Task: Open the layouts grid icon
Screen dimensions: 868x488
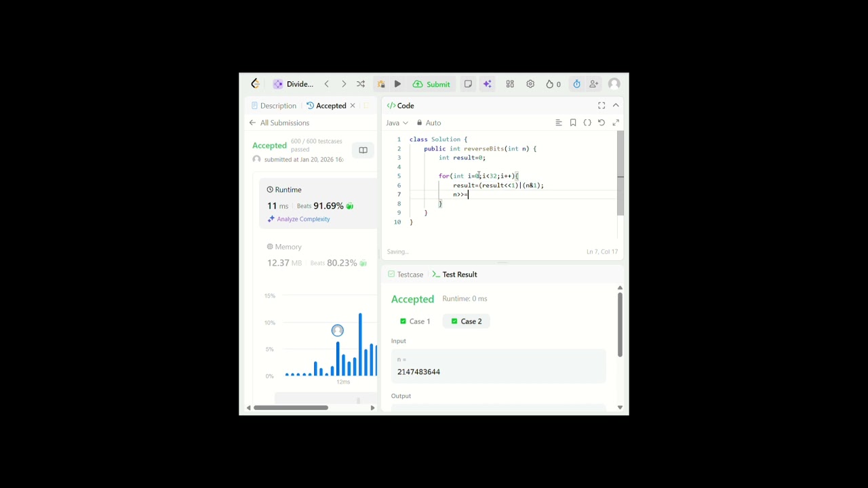Action: coord(510,84)
